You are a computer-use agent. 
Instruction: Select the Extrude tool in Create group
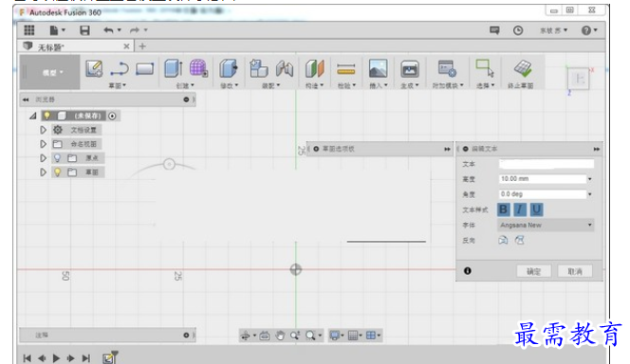pos(174,68)
